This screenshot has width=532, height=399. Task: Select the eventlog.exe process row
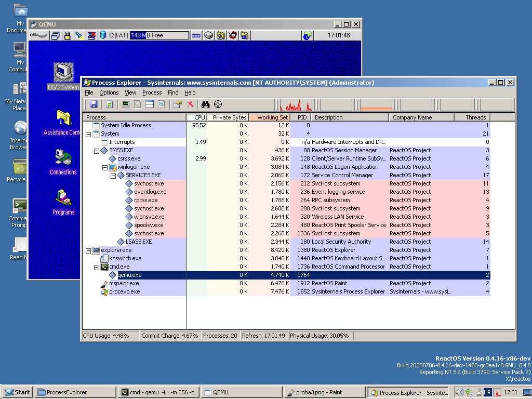click(x=286, y=192)
